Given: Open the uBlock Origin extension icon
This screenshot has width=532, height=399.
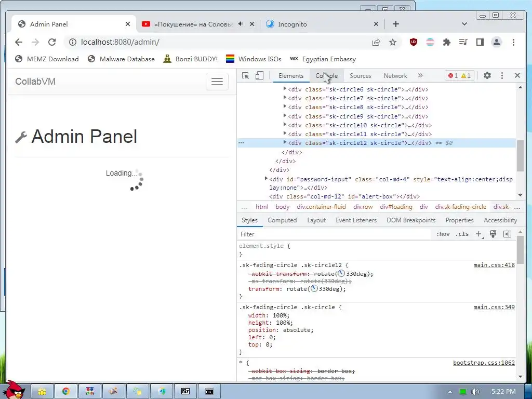Looking at the screenshot, I should pyautogui.click(x=413, y=42).
